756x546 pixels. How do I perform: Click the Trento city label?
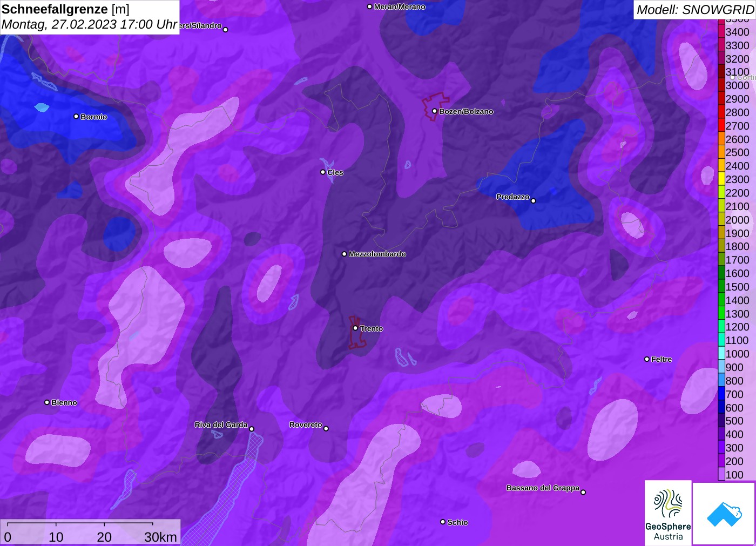[372, 328]
